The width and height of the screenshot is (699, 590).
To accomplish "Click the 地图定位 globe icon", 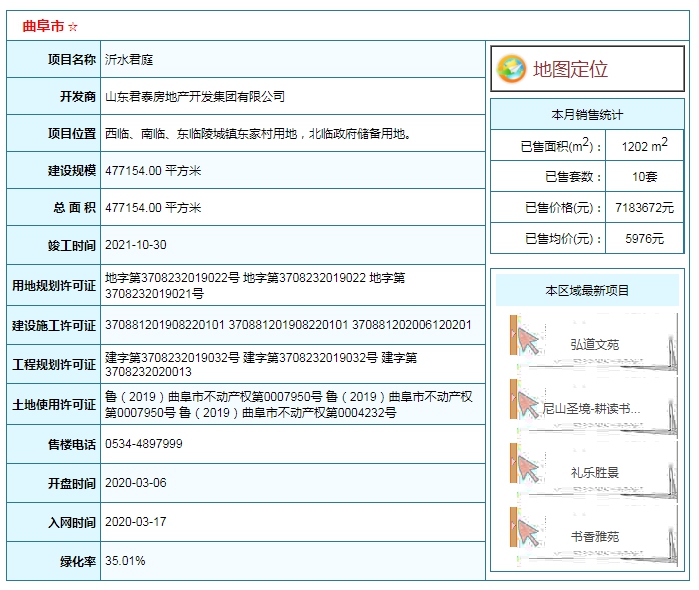I will tap(511, 69).
